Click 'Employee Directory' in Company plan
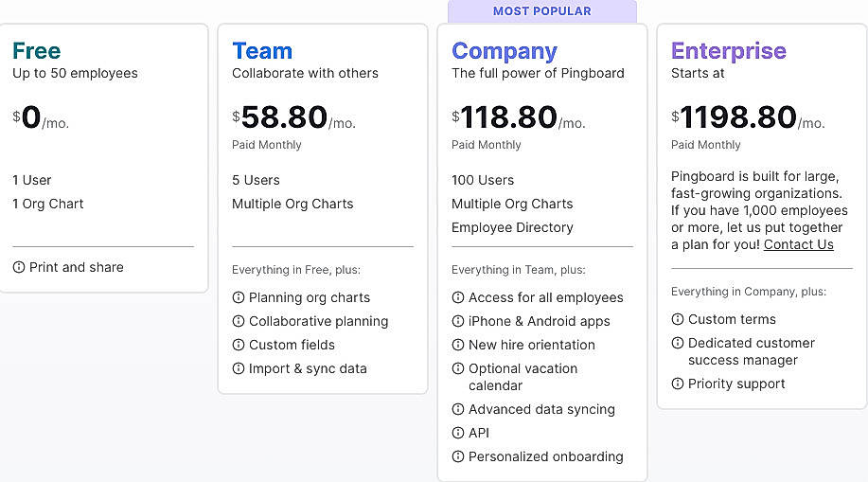 pos(512,227)
